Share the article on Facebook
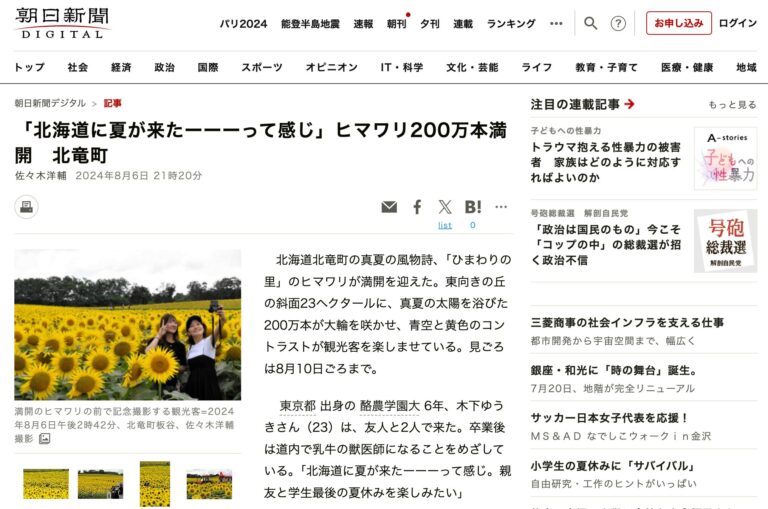Screen dimensions: 768x509 click(x=417, y=207)
